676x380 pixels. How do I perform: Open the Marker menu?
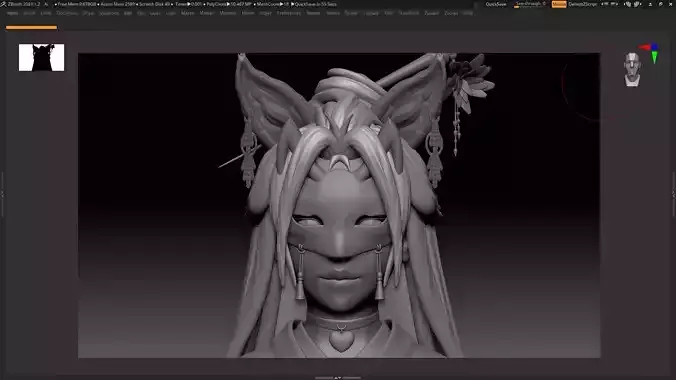coord(207,13)
